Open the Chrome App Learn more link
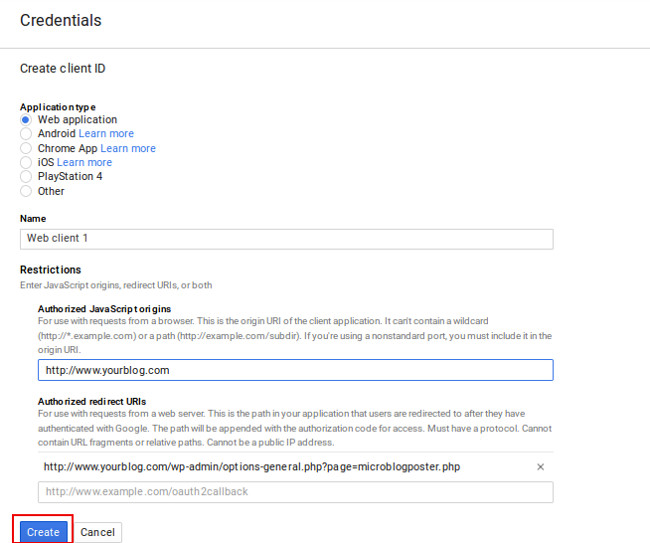The image size is (650, 543). pos(128,148)
